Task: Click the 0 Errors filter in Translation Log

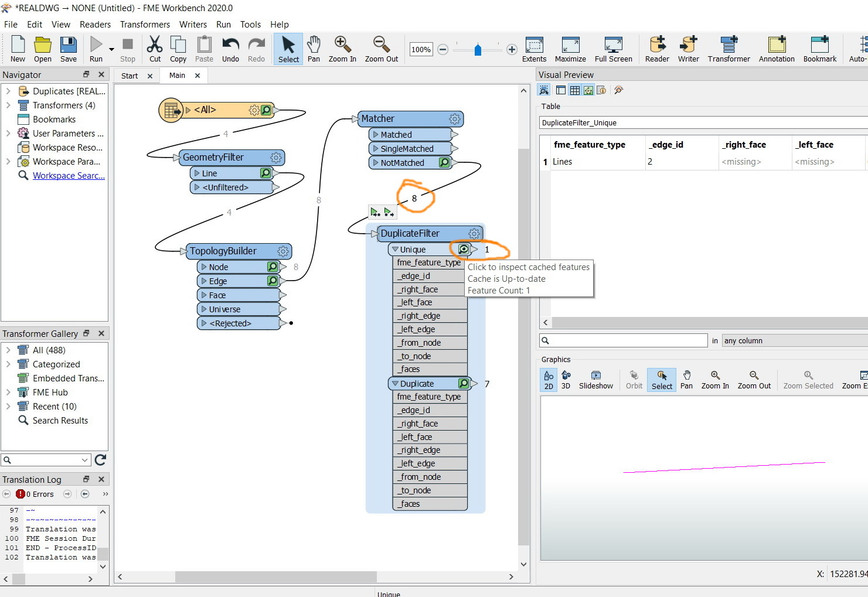Action: [x=35, y=494]
